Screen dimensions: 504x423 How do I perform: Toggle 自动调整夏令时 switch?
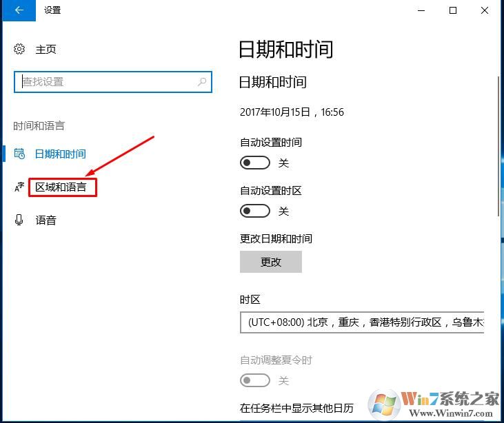pyautogui.click(x=255, y=380)
